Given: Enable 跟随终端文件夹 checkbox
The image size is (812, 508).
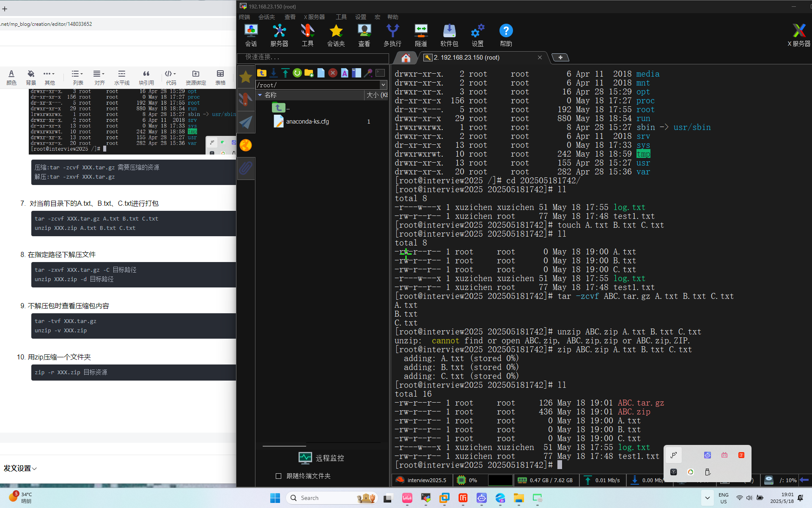Looking at the screenshot, I should [x=278, y=476].
